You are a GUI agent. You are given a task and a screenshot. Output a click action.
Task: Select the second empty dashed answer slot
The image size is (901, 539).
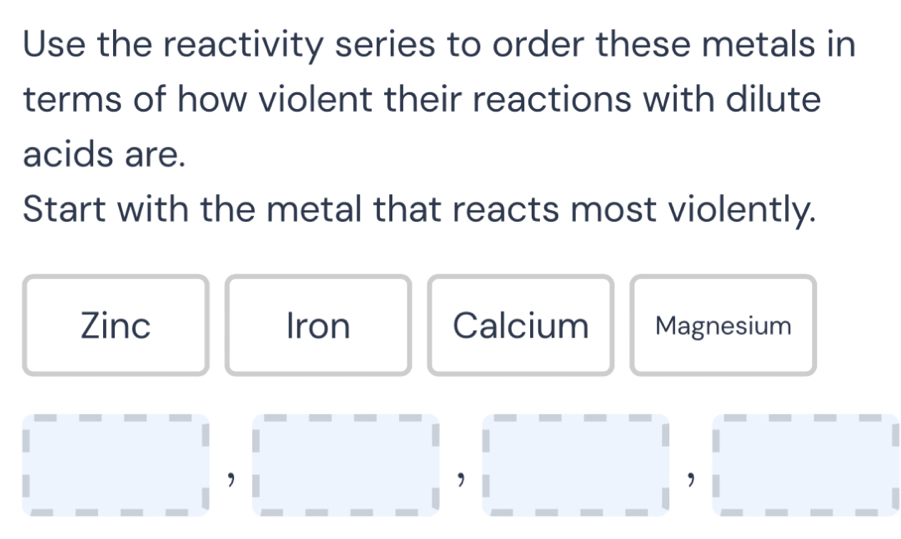[345, 464]
